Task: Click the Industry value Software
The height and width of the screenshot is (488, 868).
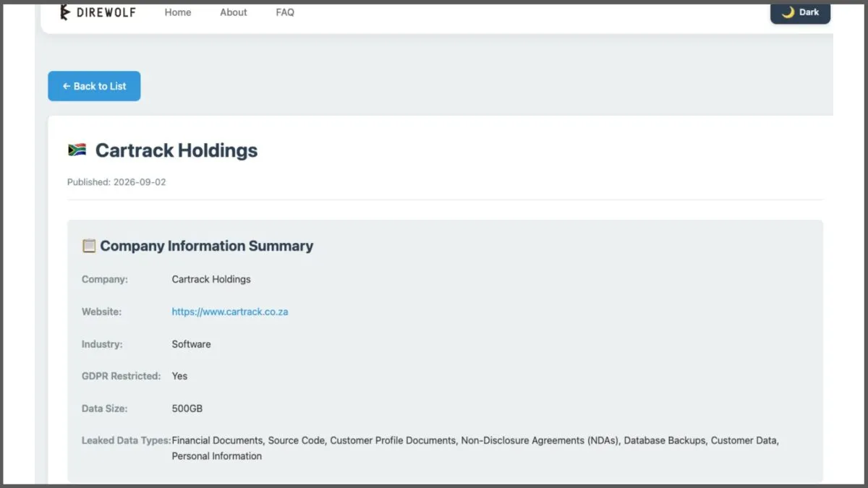Action: tap(192, 344)
